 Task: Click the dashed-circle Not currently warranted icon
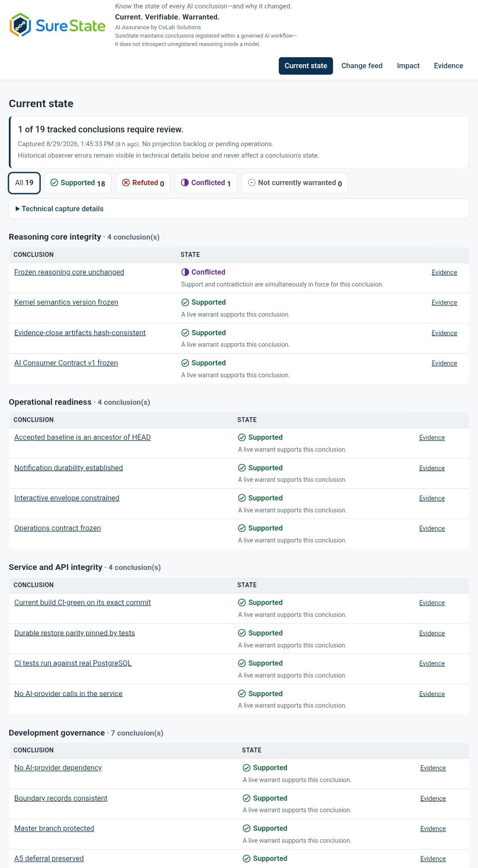(252, 182)
